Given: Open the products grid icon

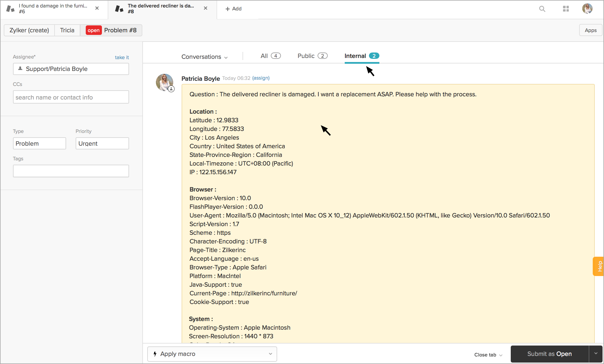Looking at the screenshot, I should click(566, 9).
